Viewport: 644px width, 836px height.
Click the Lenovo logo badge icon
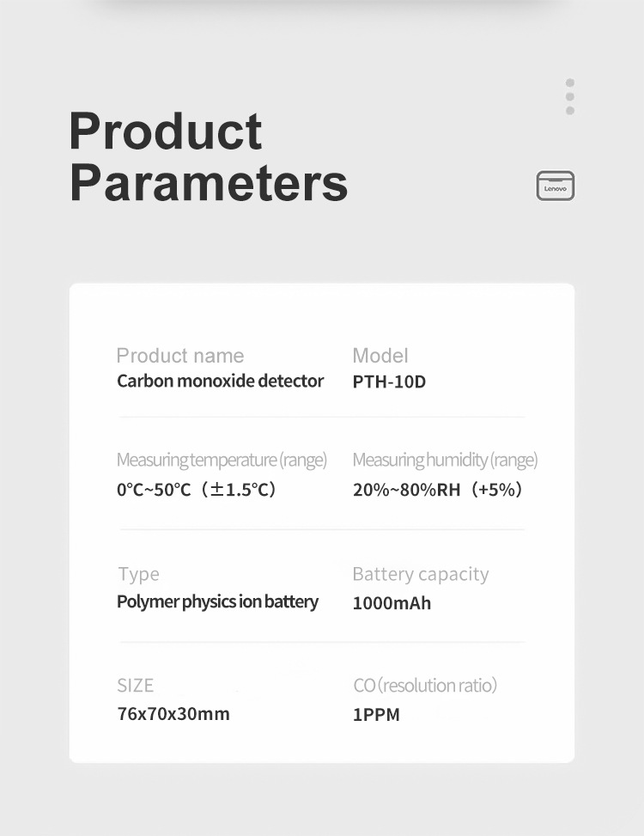(556, 186)
